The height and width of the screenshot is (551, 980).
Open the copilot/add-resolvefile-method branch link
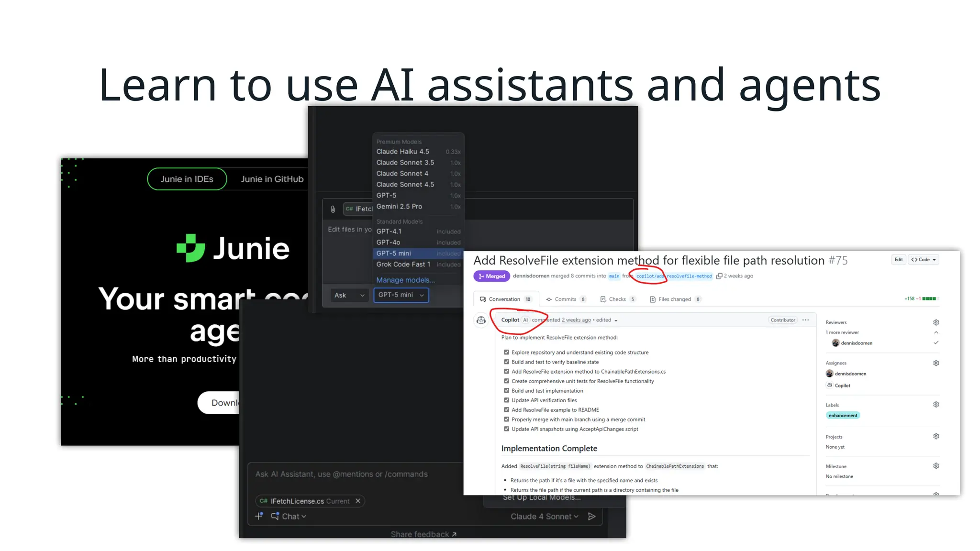674,276
